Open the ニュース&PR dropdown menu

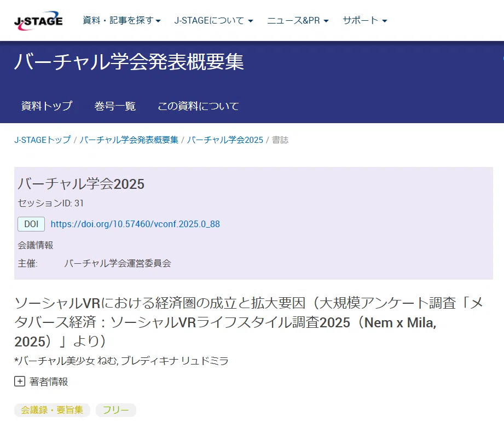(x=298, y=21)
